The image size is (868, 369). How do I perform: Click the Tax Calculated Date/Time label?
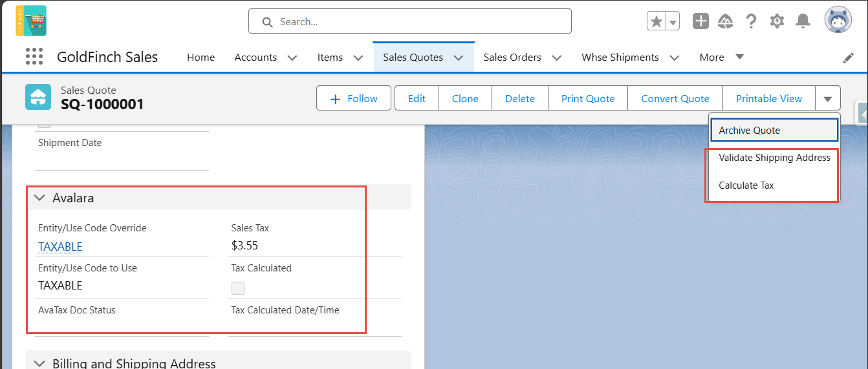[x=285, y=310]
